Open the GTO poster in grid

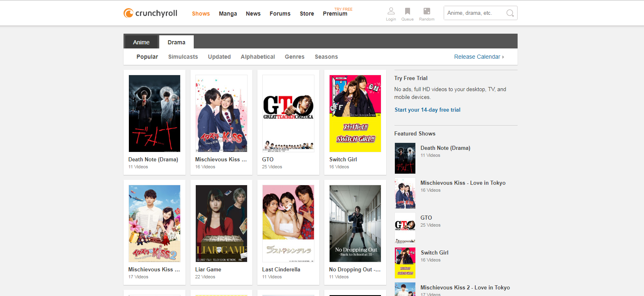point(288,113)
